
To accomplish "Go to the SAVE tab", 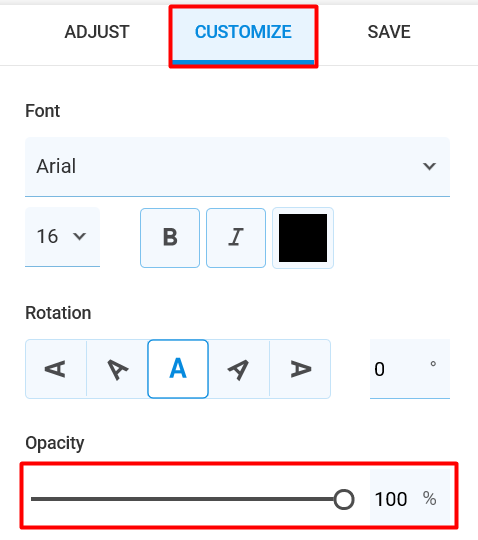I will click(389, 32).
